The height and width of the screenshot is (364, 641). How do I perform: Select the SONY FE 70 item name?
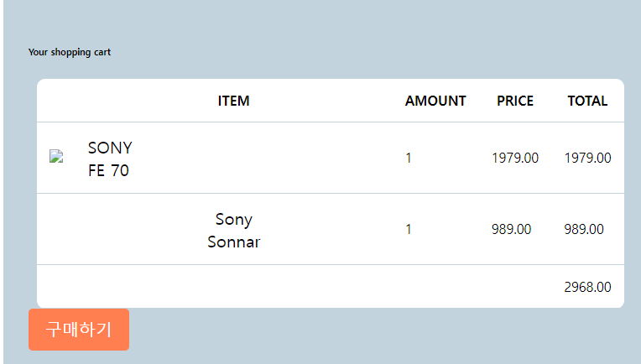(x=110, y=159)
